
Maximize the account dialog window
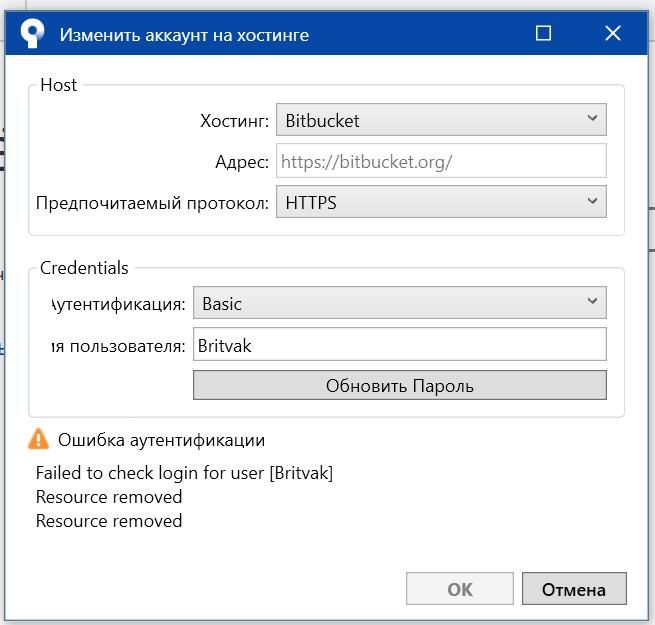[543, 33]
